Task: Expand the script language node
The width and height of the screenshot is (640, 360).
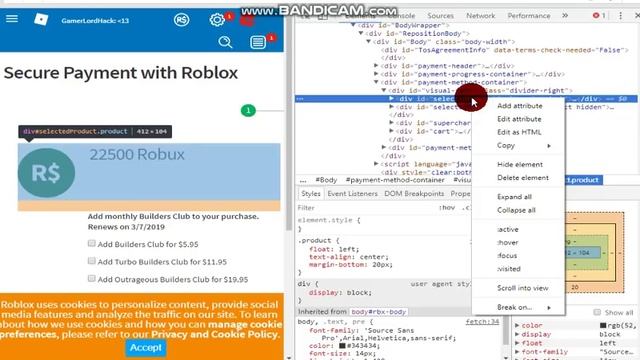Action: click(376, 164)
